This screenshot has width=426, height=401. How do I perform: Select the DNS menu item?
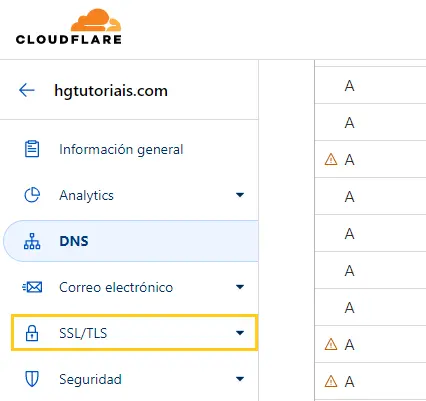[131, 241]
